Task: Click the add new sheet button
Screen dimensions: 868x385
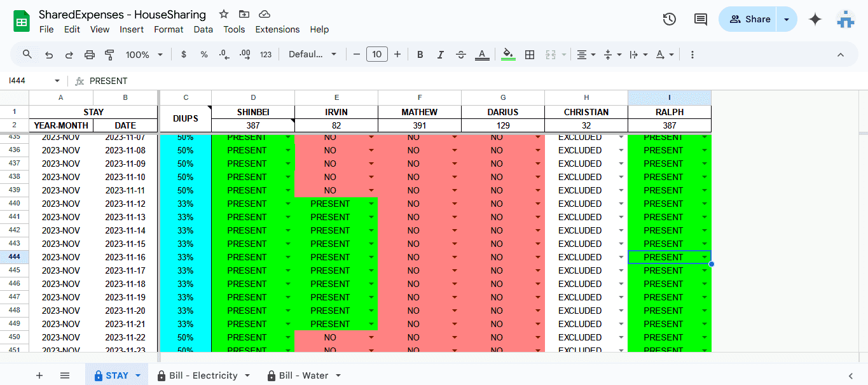Action: pyautogui.click(x=39, y=375)
